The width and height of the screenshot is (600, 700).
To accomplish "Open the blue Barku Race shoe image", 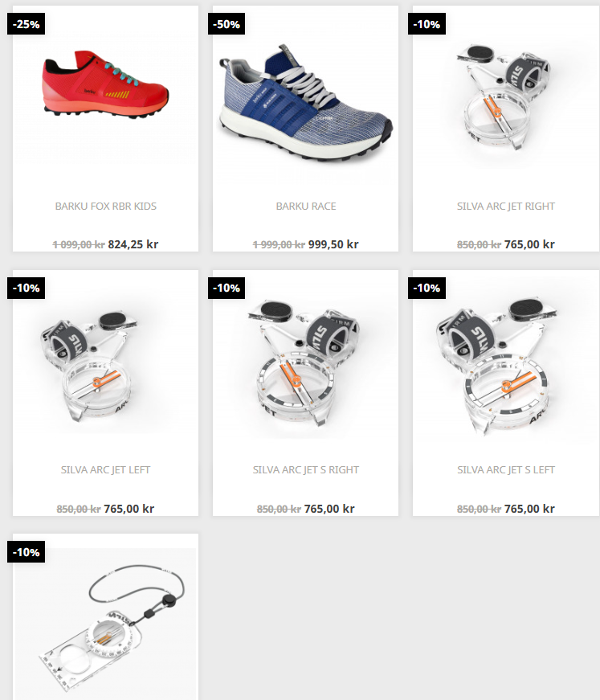I will tap(305, 103).
